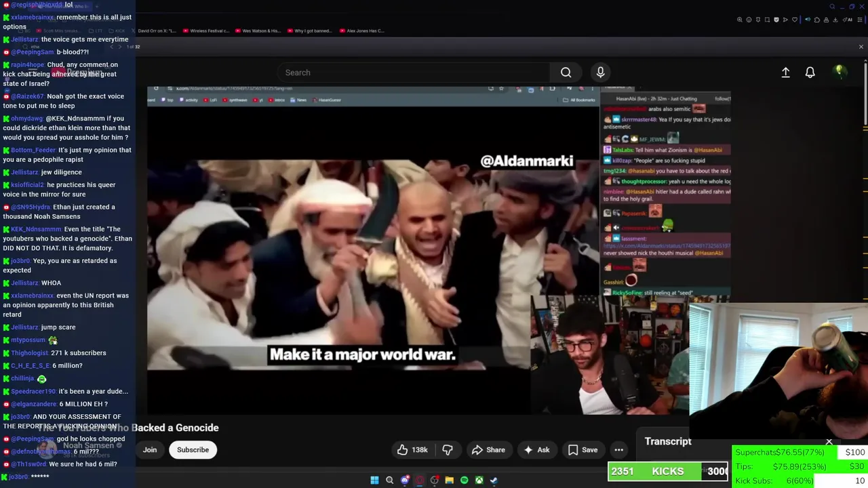Open the extensions cube icon

click(x=817, y=20)
